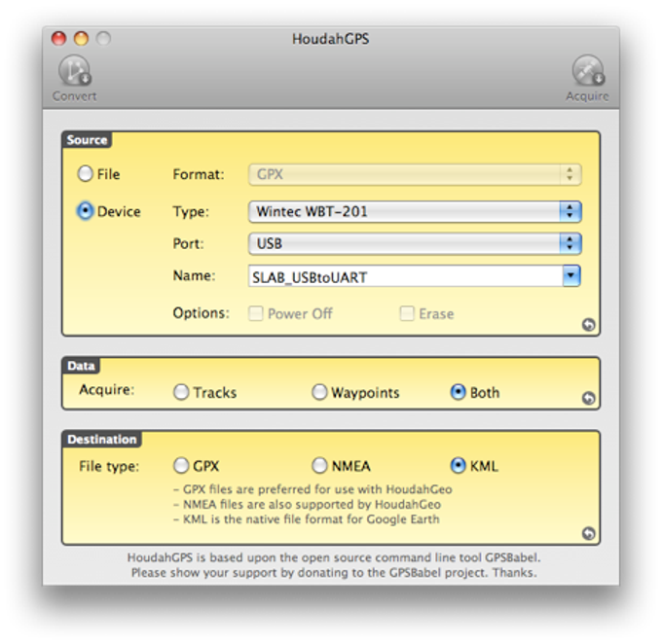Click the Acquire toolbar icon
The height and width of the screenshot is (644, 662).
tap(588, 70)
